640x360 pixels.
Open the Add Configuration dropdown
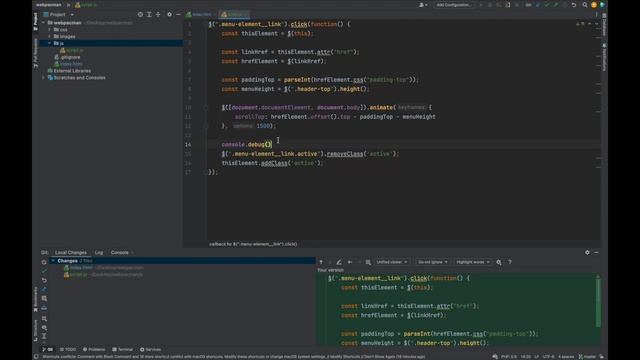[454, 5]
